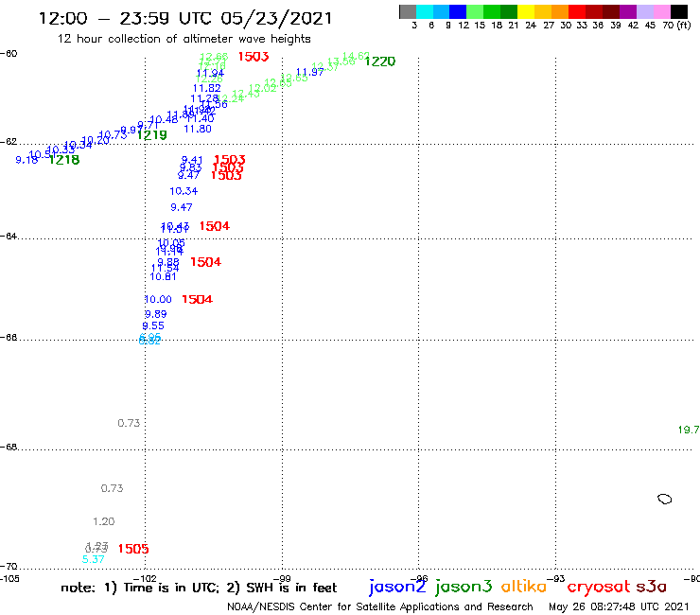Click the wave height value 9.89
This screenshot has height=615, width=700.
pyautogui.click(x=155, y=314)
